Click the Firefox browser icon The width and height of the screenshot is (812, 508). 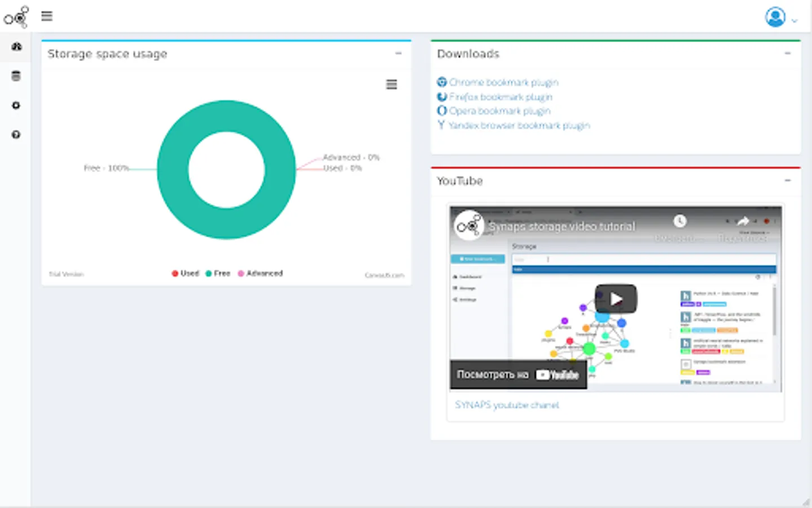coord(442,97)
